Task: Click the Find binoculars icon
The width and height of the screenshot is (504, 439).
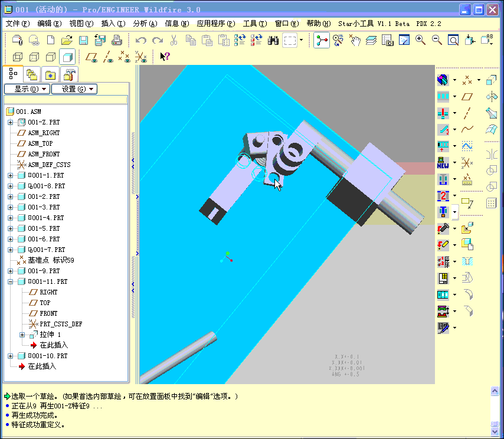Action: click(273, 41)
